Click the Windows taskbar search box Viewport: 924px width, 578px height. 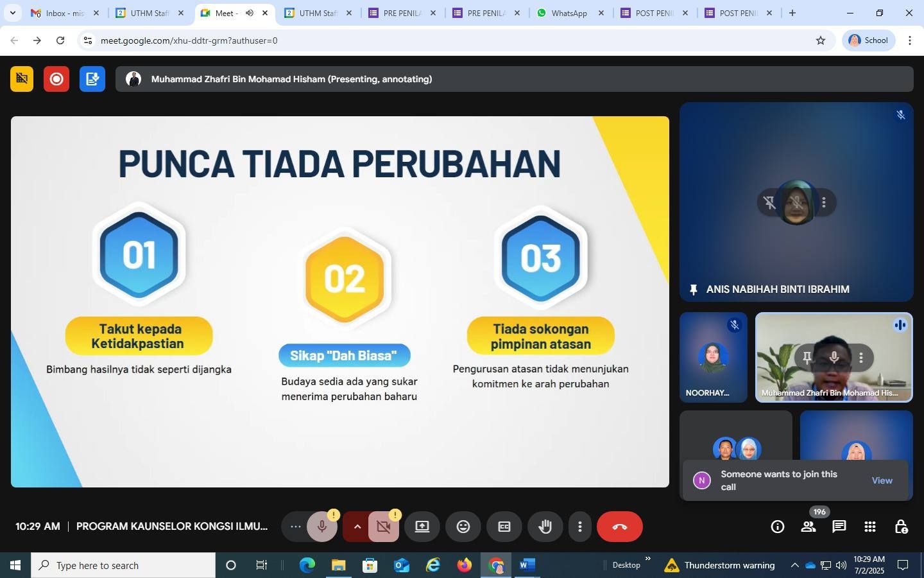click(123, 565)
